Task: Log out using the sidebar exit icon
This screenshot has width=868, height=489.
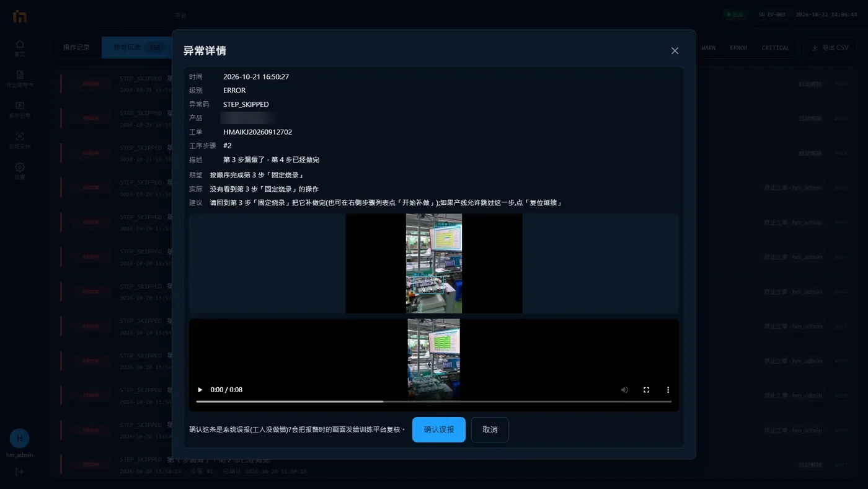Action: pyautogui.click(x=20, y=472)
